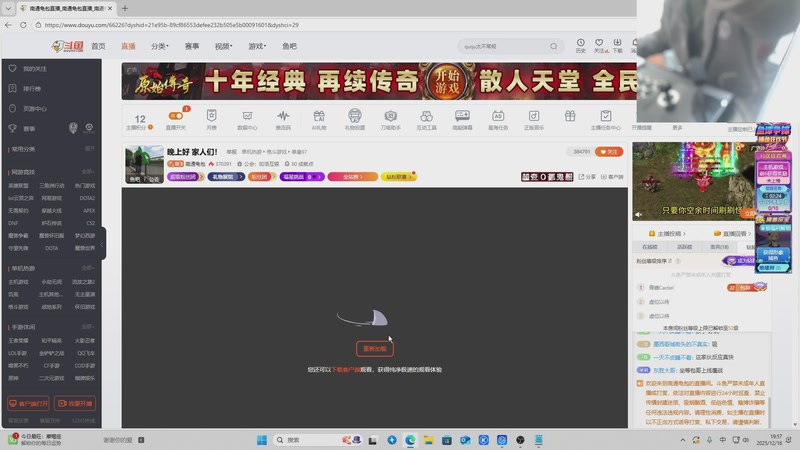Click the gift box icon in streamer toolbar

[x=570, y=116]
